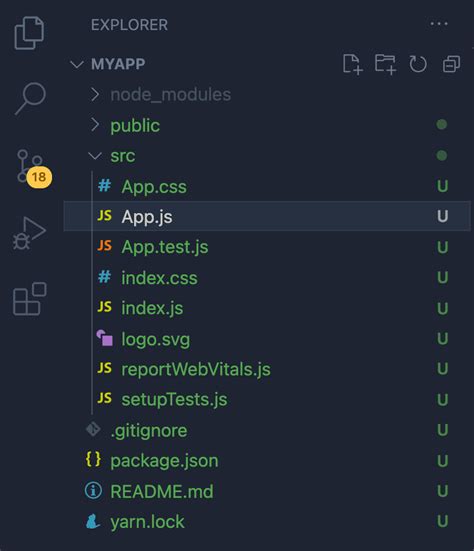Open Explorer more actions ellipsis menu
474x551 pixels.
point(439,24)
